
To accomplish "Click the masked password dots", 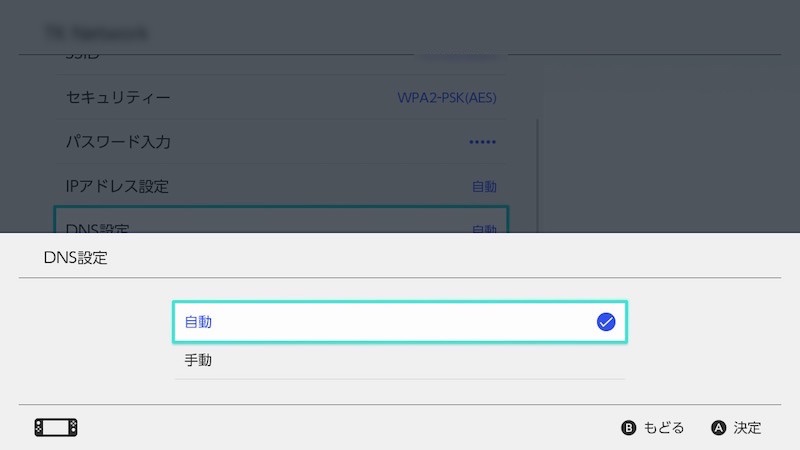I will pyautogui.click(x=483, y=142).
